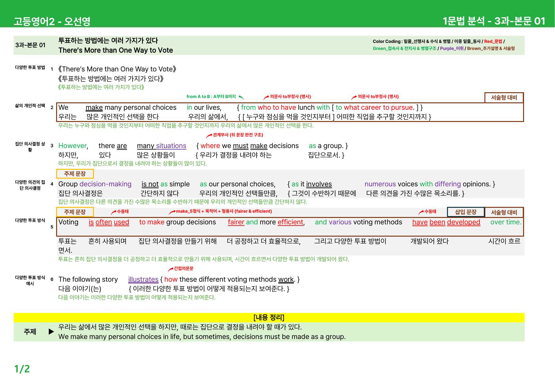Click the underlined purple word illustrates
Viewport: 555px width, 392px height.
click(143, 280)
